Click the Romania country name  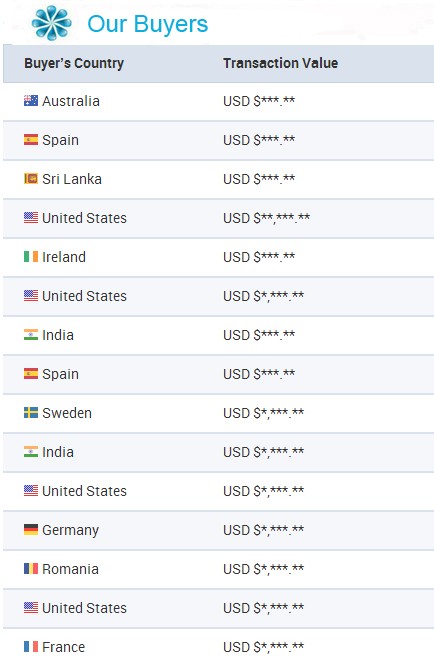click(x=70, y=569)
